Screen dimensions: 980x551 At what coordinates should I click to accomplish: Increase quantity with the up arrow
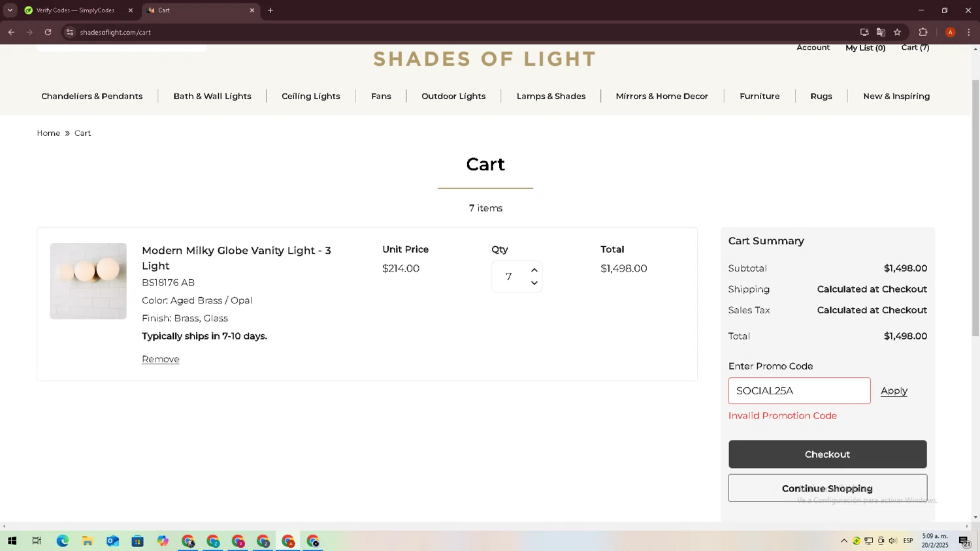[534, 270]
